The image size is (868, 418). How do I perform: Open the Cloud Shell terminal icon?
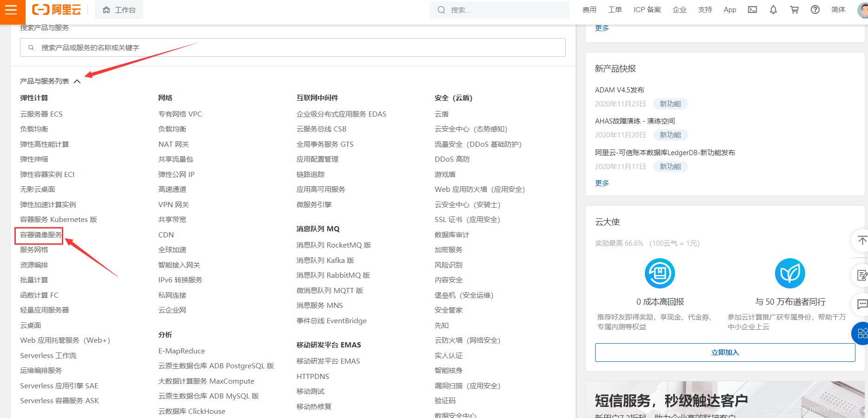(752, 10)
